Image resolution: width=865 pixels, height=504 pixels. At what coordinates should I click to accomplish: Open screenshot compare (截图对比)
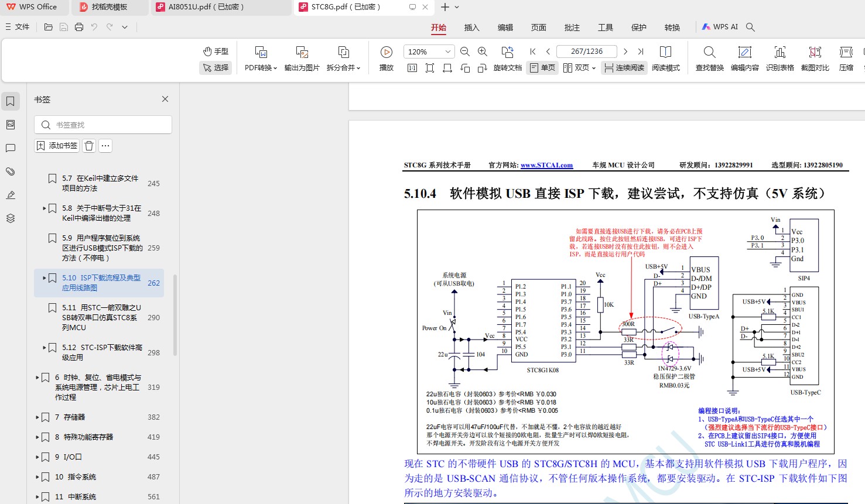pyautogui.click(x=815, y=59)
